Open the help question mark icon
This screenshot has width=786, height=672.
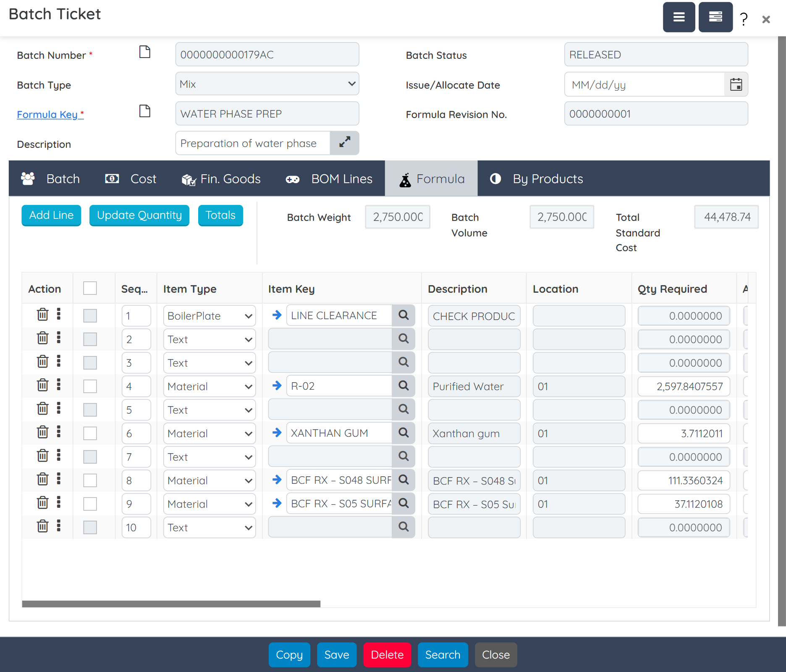coord(744,19)
